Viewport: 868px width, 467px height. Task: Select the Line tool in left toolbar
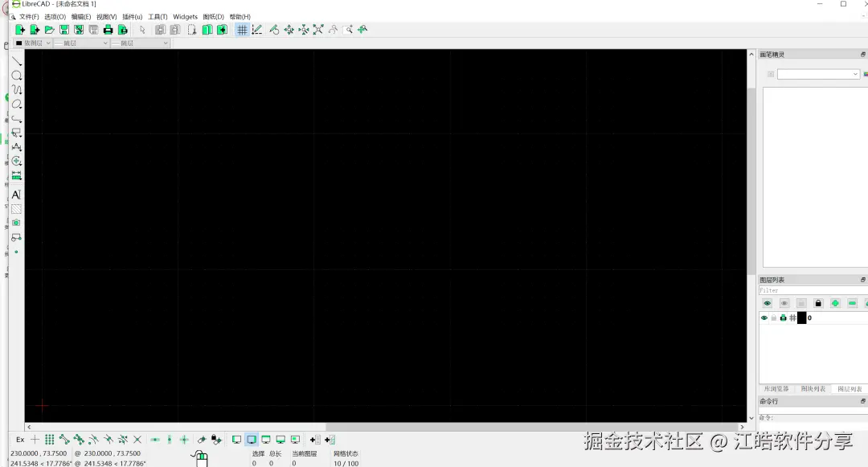click(x=17, y=61)
